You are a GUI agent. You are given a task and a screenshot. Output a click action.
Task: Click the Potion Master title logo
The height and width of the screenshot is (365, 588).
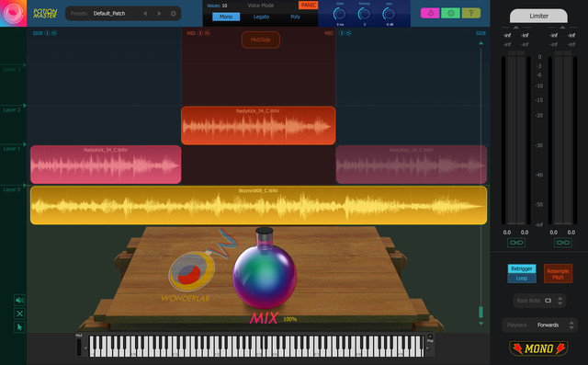[45, 14]
